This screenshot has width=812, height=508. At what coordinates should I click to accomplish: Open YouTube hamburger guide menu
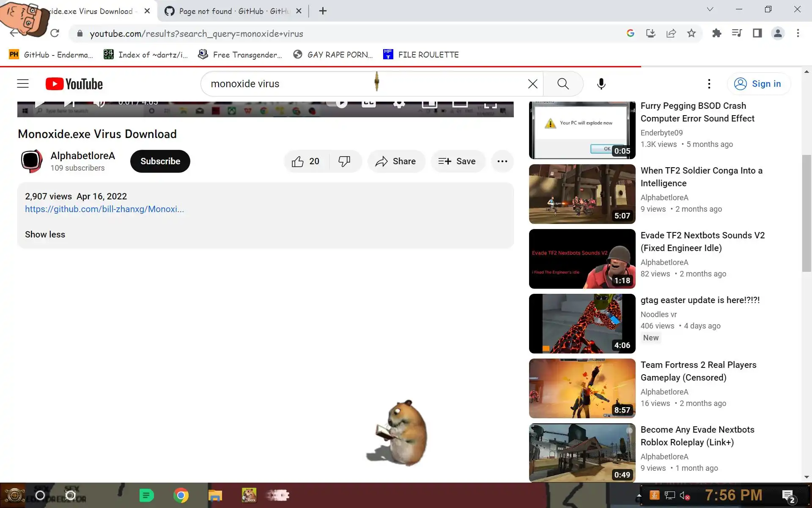[23, 84]
